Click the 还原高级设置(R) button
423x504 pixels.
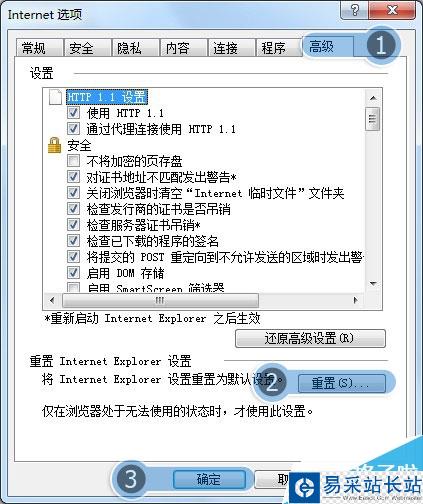point(310,339)
